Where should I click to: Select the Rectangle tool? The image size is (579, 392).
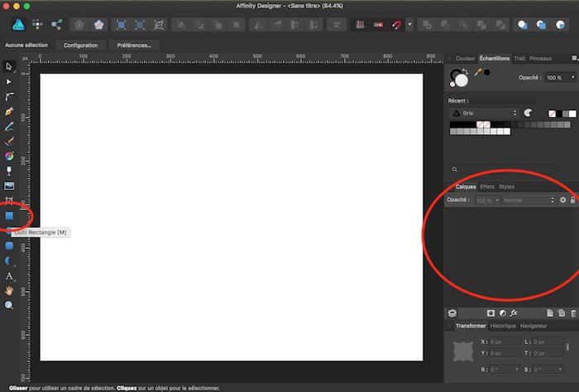point(9,216)
